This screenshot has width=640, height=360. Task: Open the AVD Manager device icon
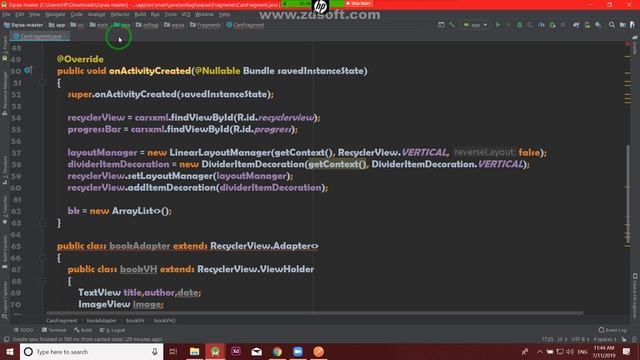click(587, 25)
